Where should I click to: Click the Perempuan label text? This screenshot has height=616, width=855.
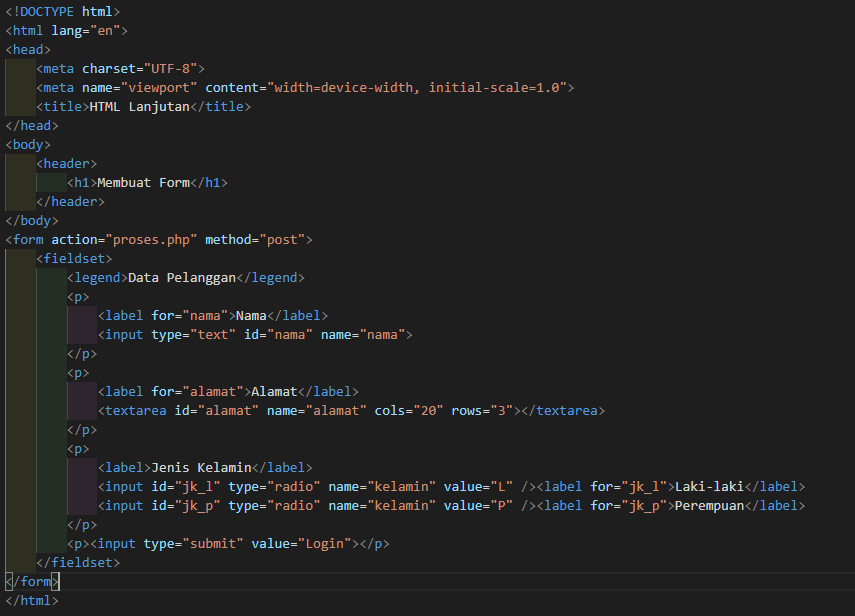tap(709, 505)
